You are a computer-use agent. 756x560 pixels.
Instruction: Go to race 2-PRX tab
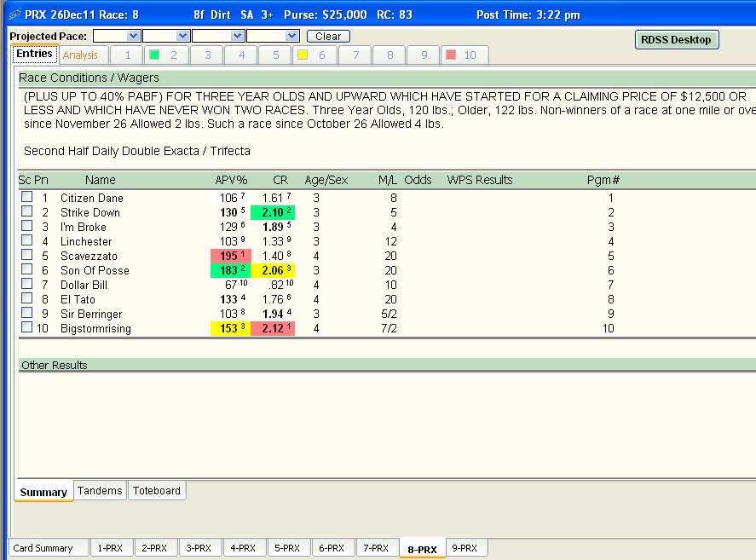point(154,548)
